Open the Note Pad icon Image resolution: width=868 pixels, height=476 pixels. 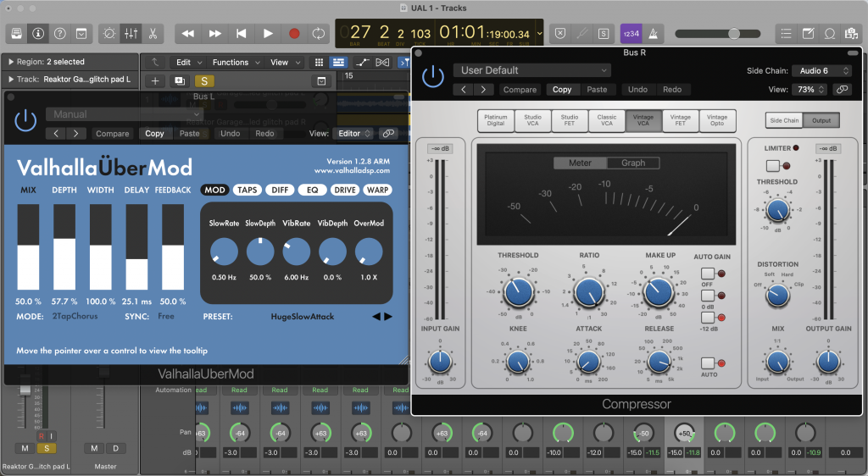tap(808, 34)
